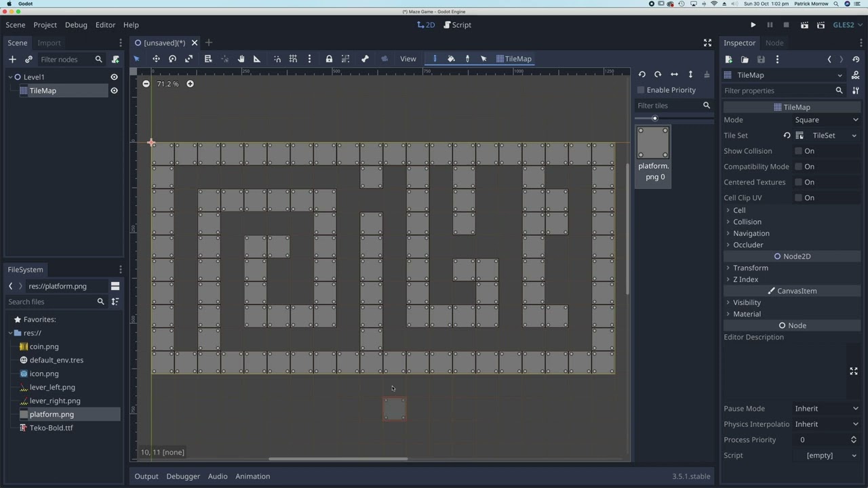Open the Animation bottom panel
868x488 pixels.
click(252, 476)
